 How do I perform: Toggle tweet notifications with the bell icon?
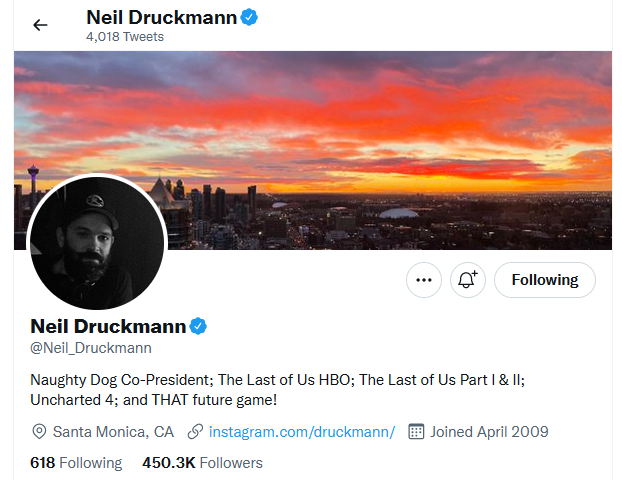pos(467,280)
